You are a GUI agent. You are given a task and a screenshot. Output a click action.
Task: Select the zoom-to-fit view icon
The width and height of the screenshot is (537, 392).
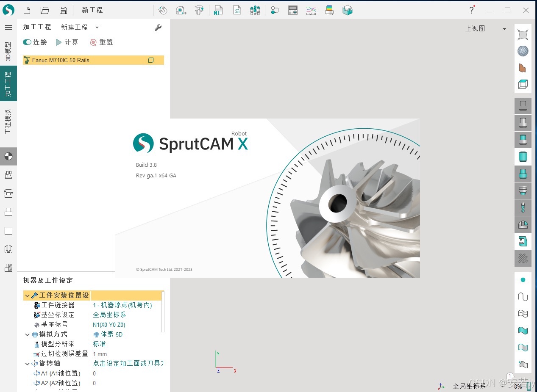pyautogui.click(x=523, y=35)
